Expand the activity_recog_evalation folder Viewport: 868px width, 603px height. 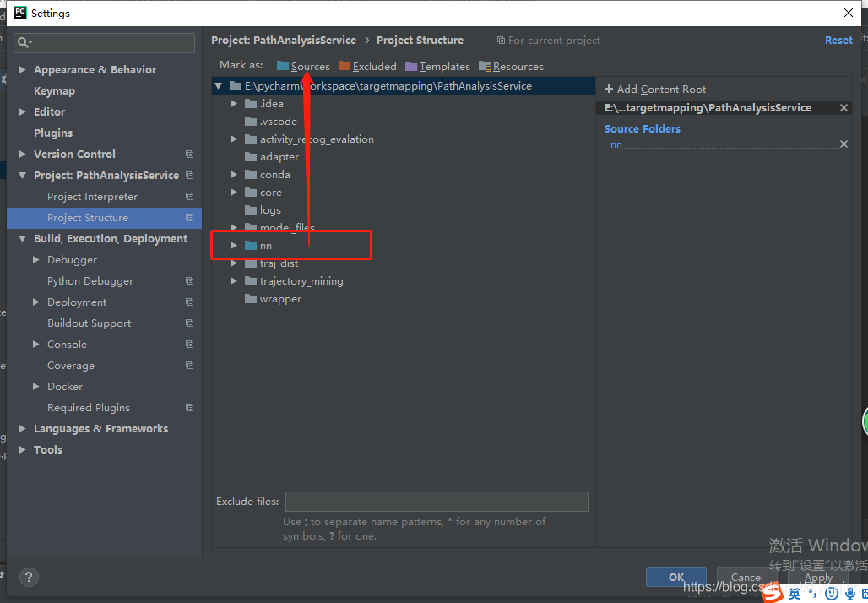234,139
